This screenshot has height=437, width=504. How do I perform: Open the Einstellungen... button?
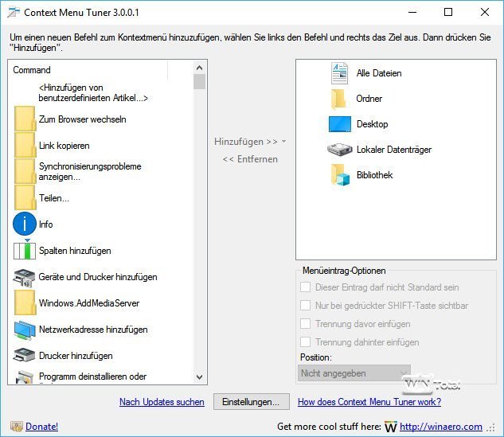coord(251,402)
